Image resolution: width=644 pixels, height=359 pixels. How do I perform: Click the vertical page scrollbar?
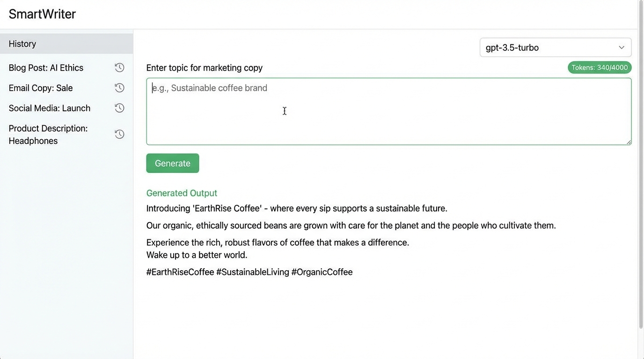[x=641, y=164]
